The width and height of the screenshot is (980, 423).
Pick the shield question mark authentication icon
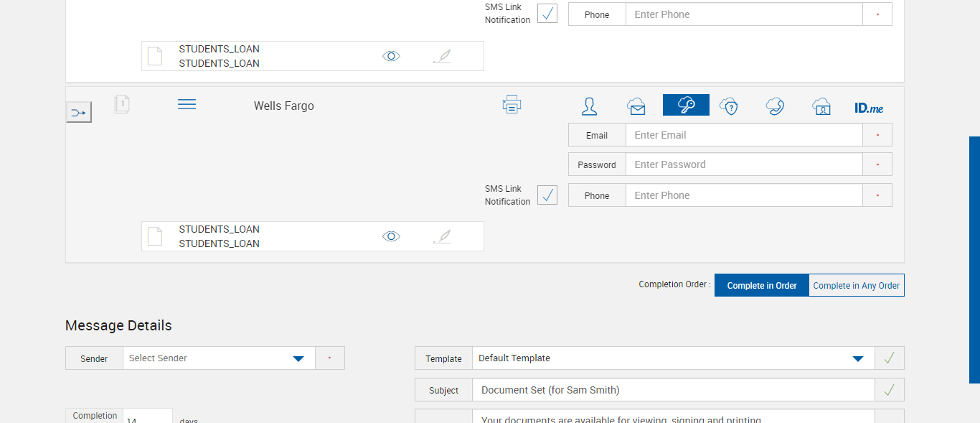click(729, 106)
